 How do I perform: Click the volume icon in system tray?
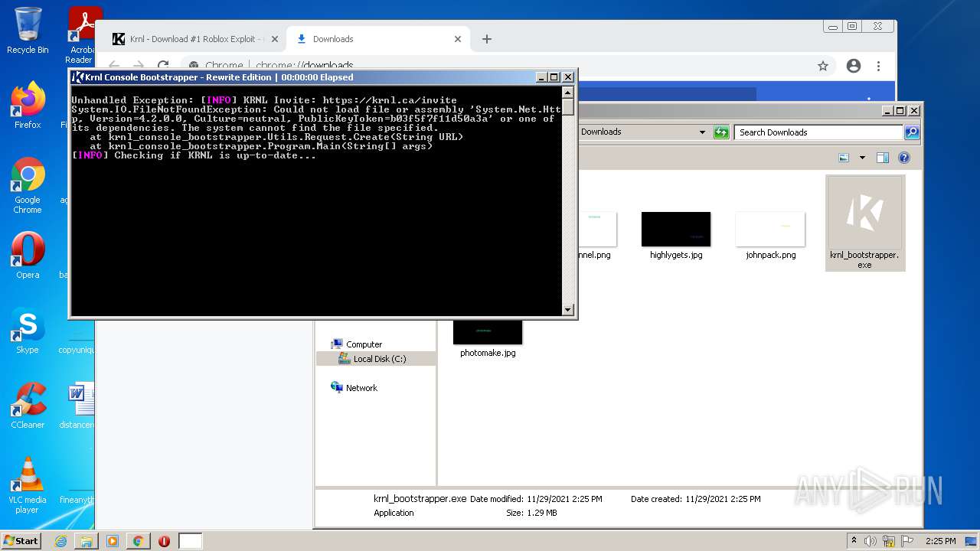[x=871, y=541]
